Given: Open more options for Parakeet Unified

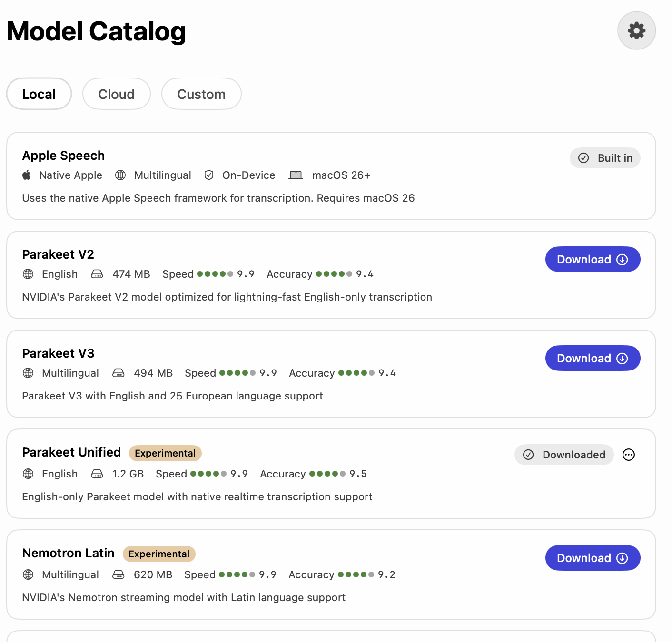Looking at the screenshot, I should (x=629, y=455).
